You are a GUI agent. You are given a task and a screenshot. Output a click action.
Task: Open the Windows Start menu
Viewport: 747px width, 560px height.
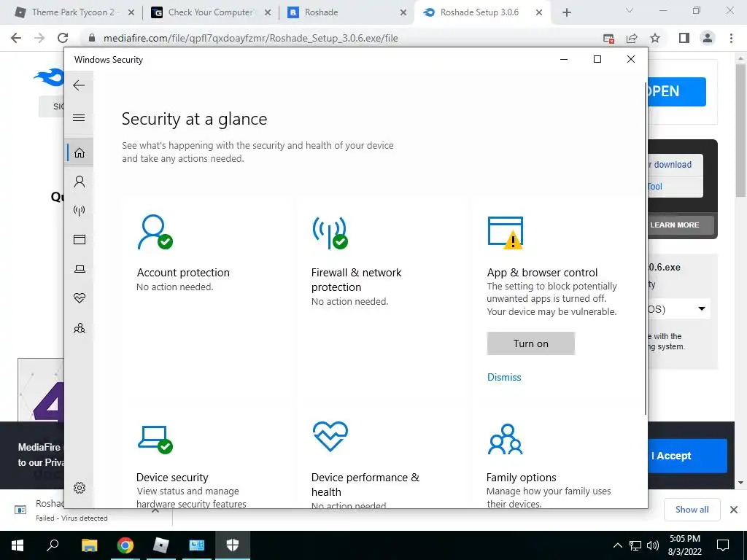(18, 545)
